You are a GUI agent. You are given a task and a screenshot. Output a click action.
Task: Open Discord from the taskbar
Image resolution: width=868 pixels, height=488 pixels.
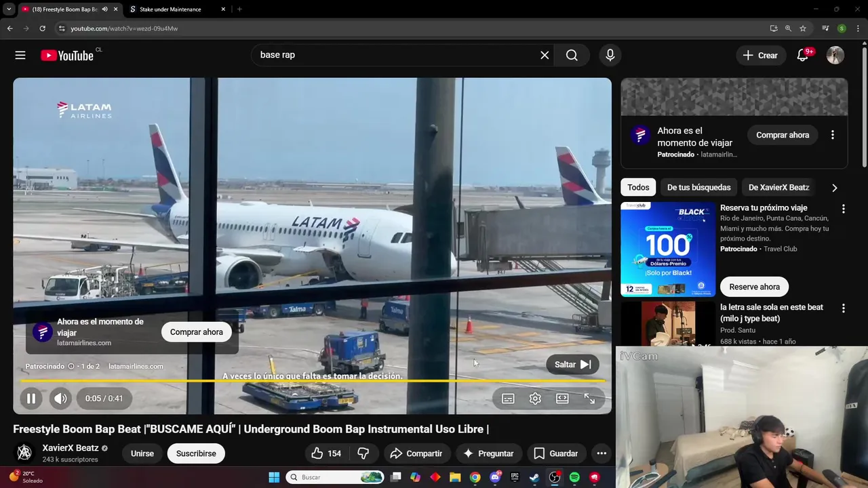495,477
